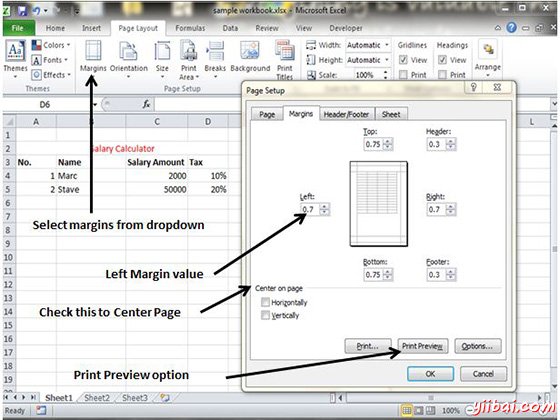Open the Orientation options
This screenshot has height=420, width=560.
tap(129, 59)
